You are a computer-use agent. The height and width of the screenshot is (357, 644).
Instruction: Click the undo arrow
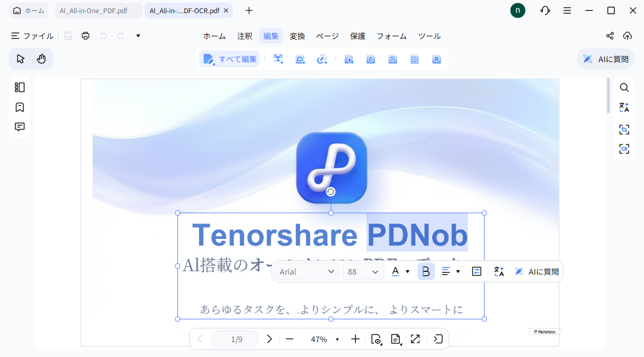pyautogui.click(x=103, y=36)
